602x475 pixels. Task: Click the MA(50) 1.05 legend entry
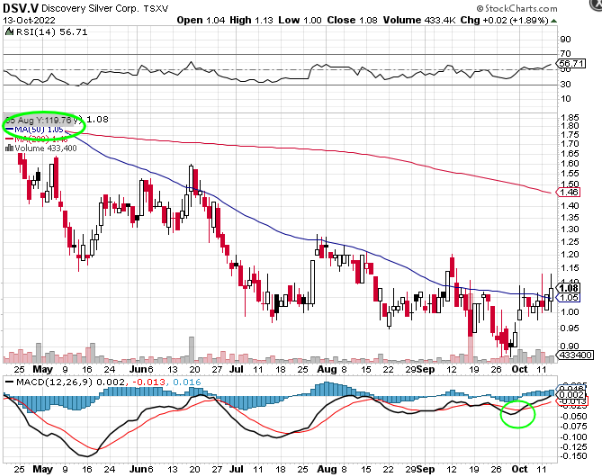[x=36, y=129]
